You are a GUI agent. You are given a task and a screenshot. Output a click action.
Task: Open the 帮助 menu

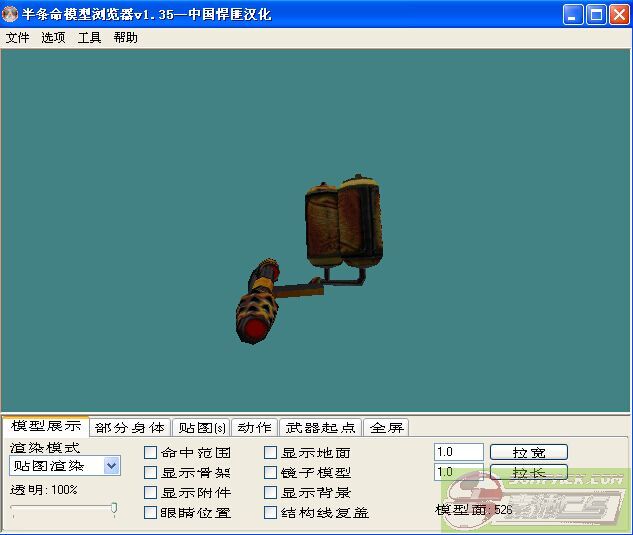tap(125, 38)
